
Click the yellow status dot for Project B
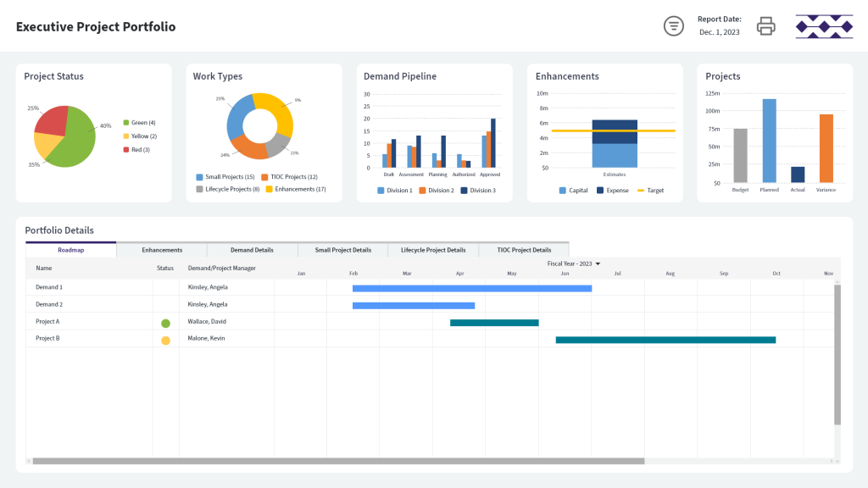165,341
